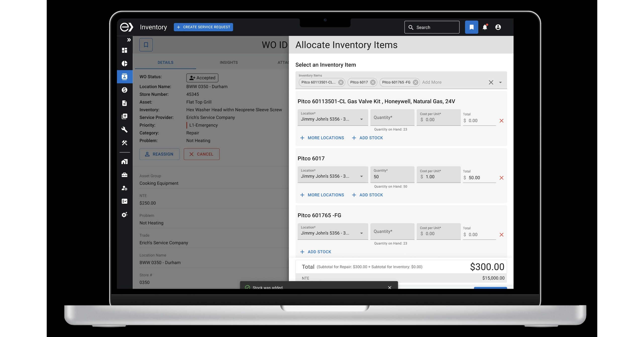Switch to the INSIGHTS tab
The width and height of the screenshot is (644, 337).
tap(229, 62)
